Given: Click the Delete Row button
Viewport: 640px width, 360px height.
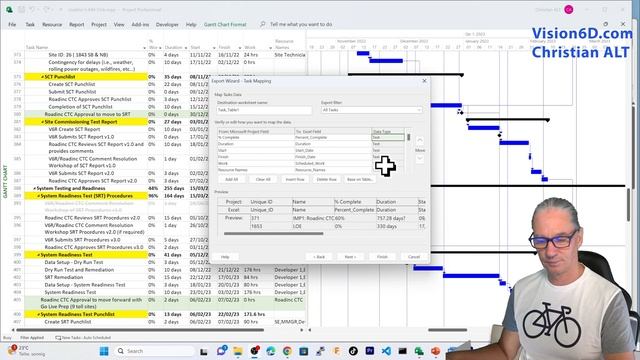Looking at the screenshot, I should 327,180.
